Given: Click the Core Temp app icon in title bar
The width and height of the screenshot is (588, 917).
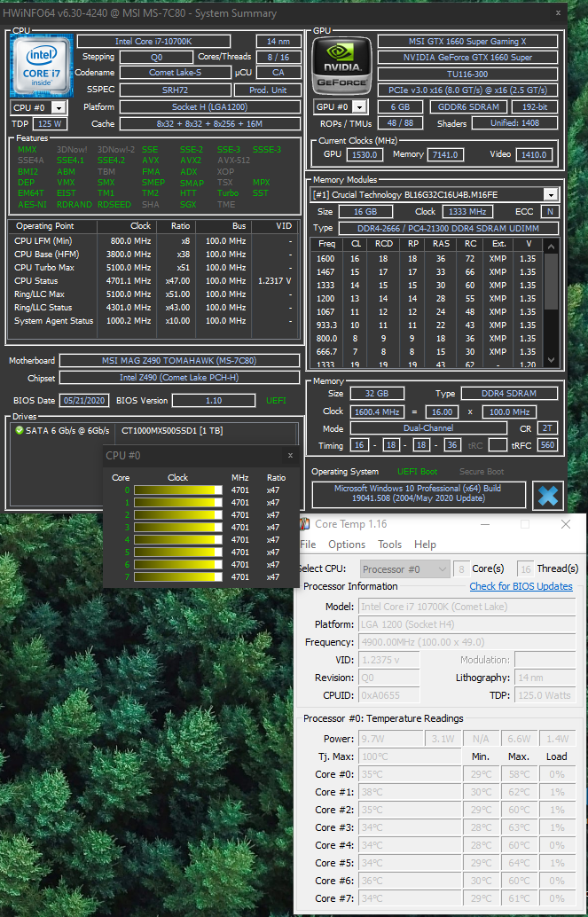Looking at the screenshot, I should click(304, 524).
